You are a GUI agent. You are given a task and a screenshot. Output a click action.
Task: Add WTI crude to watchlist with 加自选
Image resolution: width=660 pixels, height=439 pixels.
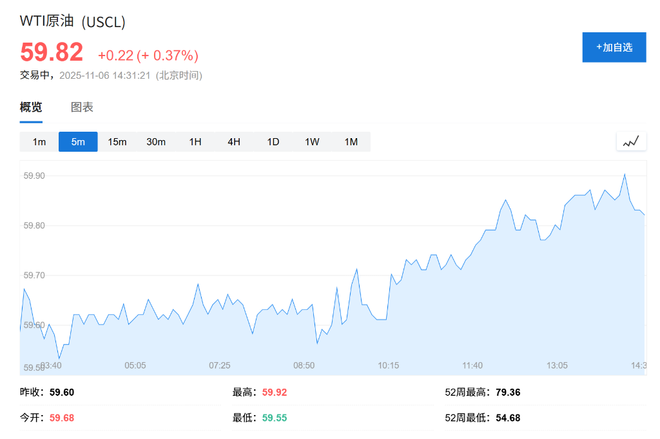point(614,47)
